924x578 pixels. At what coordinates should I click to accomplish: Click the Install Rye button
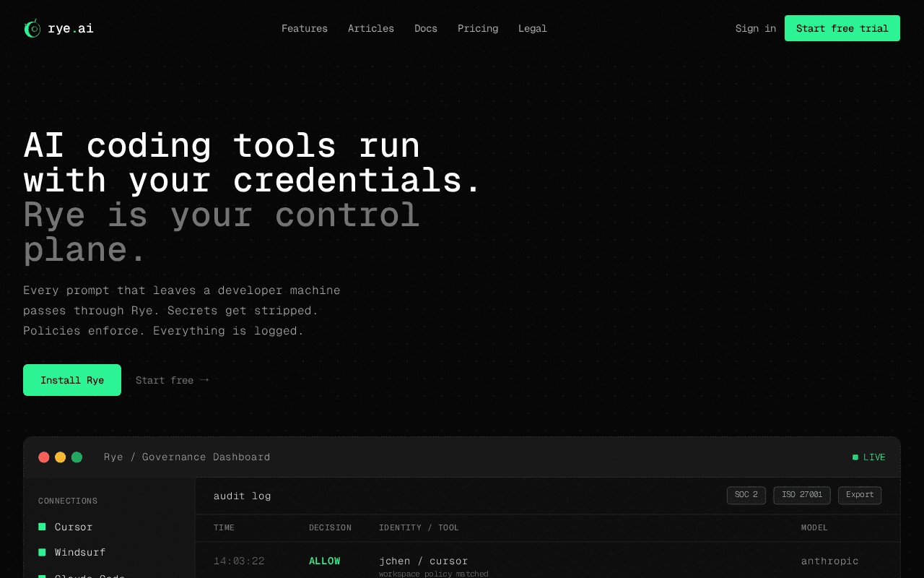(72, 380)
